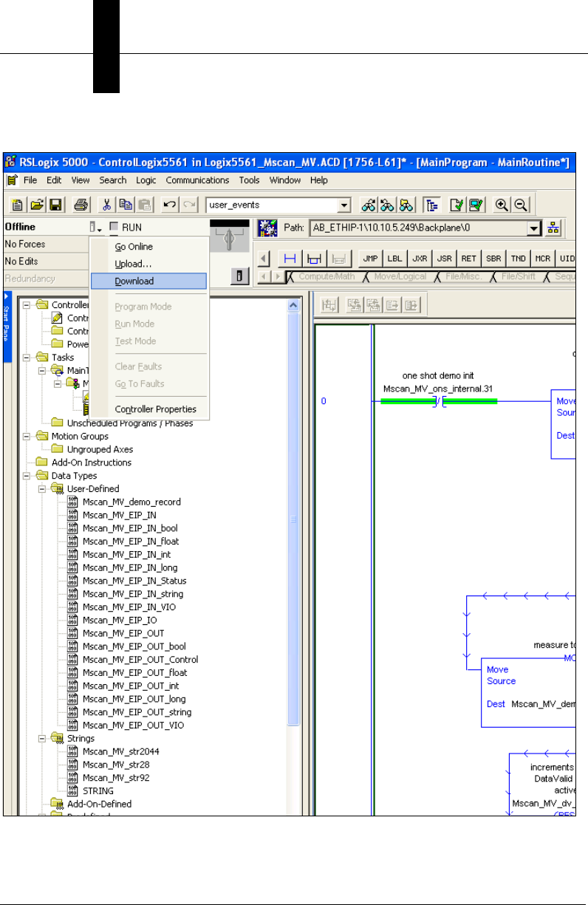Click the Copy toolbar icon
This screenshot has height=905, width=588.
(x=126, y=205)
